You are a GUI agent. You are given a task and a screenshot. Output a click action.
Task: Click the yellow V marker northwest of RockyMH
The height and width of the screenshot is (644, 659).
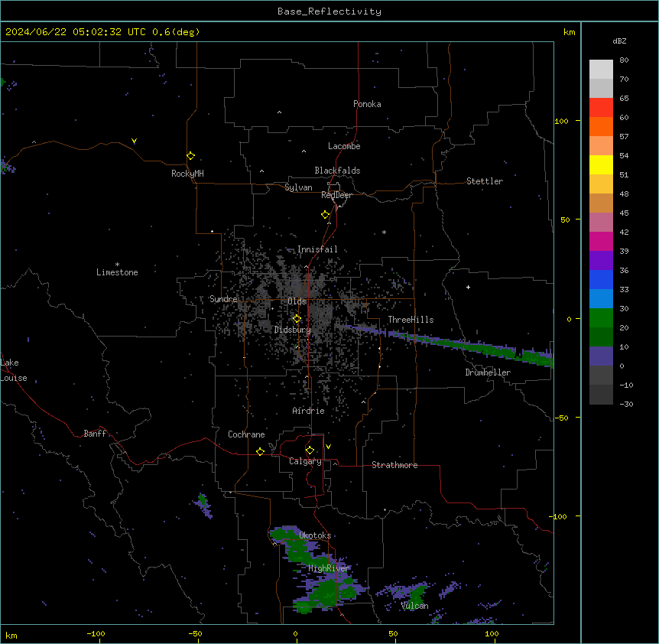134,141
